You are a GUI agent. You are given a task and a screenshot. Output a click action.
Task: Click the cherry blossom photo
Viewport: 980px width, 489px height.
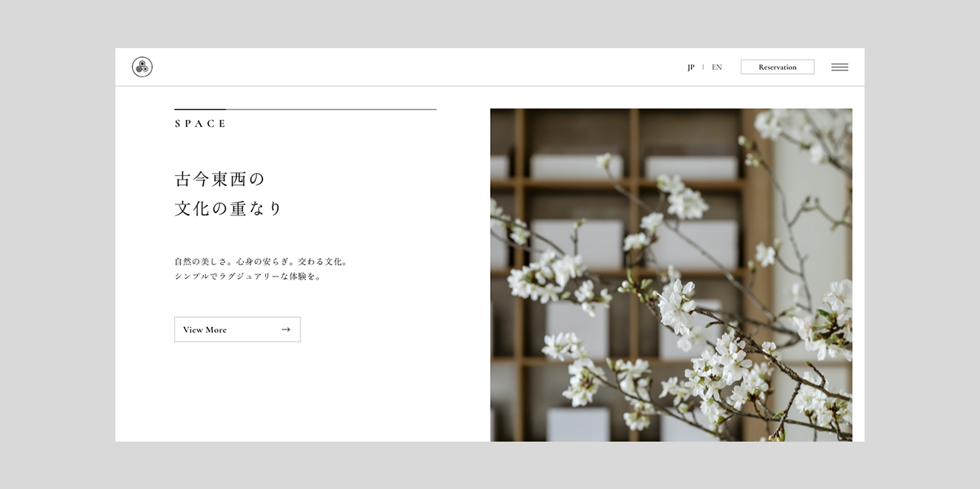[688, 306]
